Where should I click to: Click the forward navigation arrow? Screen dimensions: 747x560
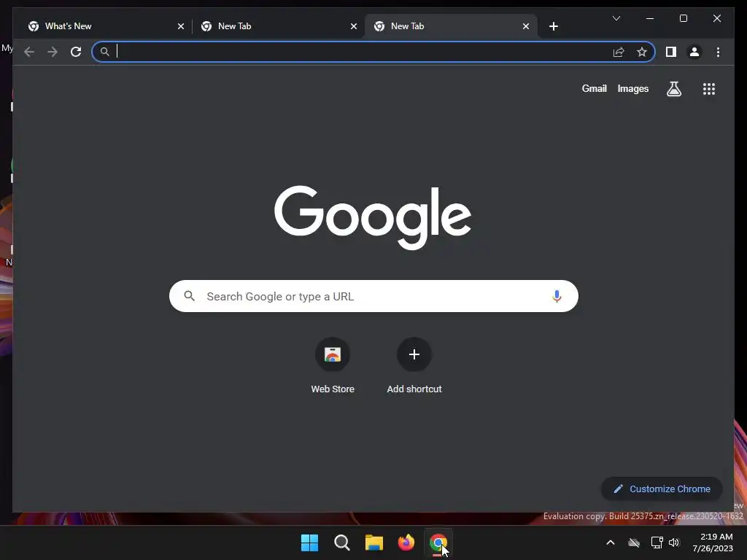tap(53, 52)
